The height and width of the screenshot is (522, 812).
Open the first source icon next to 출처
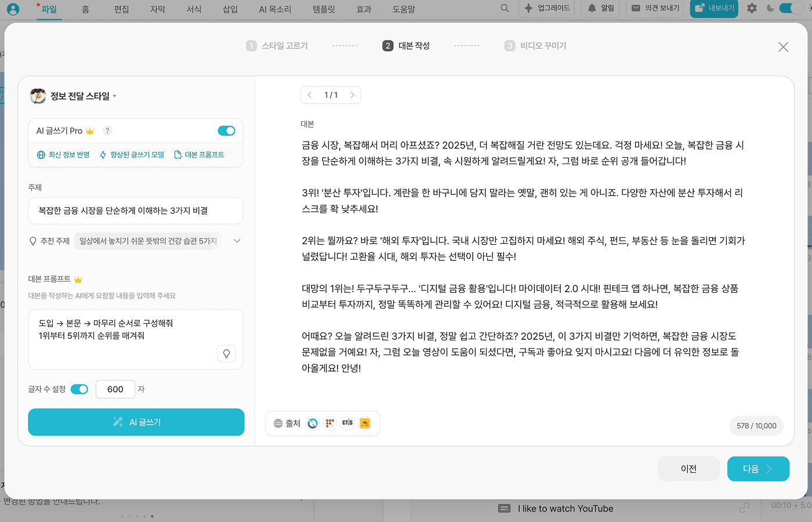point(313,423)
